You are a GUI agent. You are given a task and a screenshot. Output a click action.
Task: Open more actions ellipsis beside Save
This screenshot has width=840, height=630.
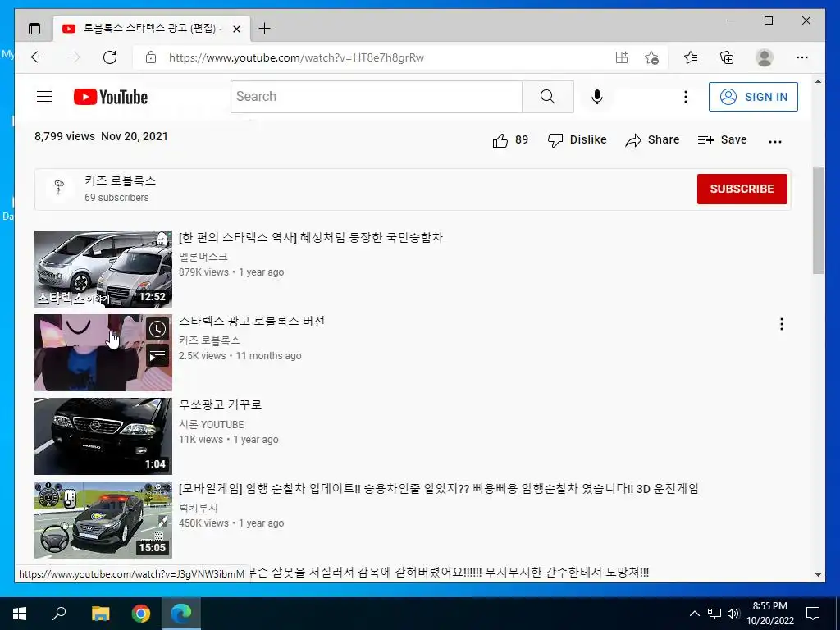[x=774, y=141]
